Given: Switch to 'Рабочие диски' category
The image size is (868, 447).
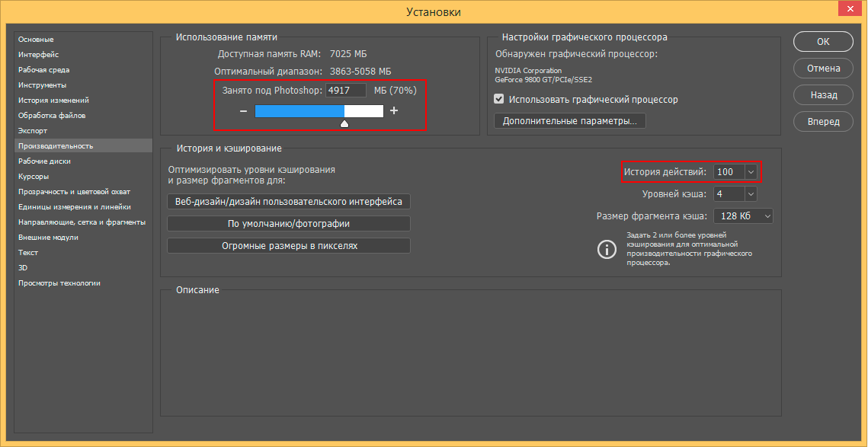Looking at the screenshot, I should point(45,161).
